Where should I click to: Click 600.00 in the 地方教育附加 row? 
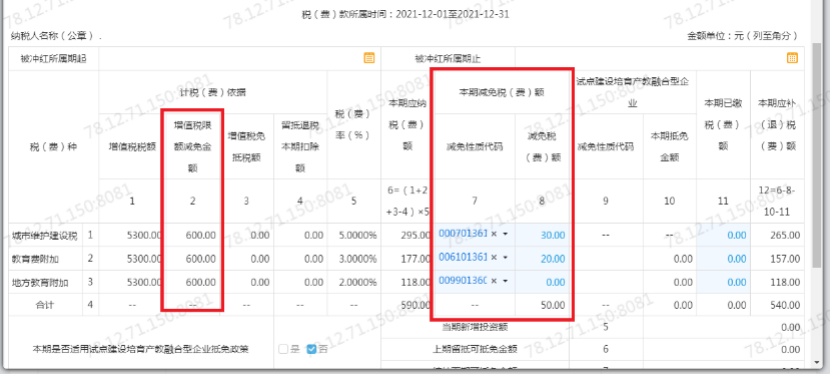[201, 282]
